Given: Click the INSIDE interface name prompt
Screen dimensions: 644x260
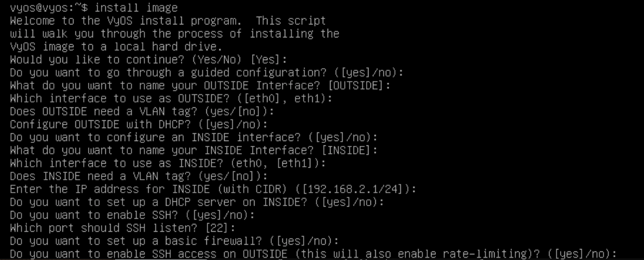Looking at the screenshot, I should click(193, 149).
